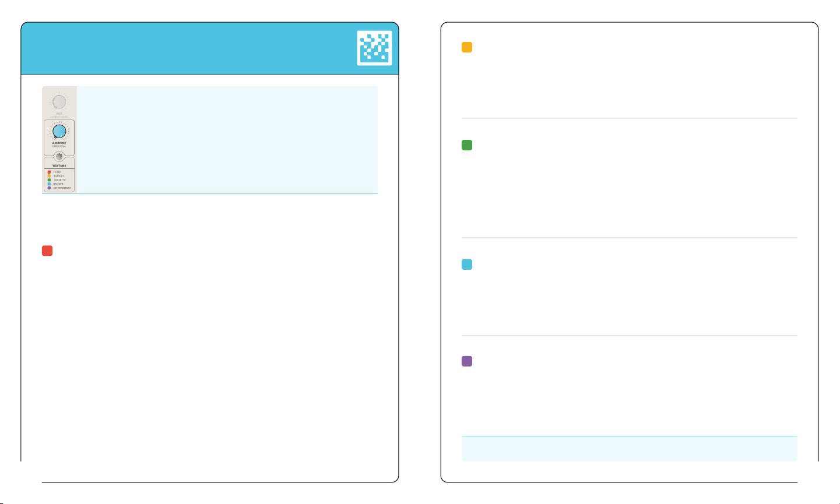Tap the round TEXTURE selector button
The width and height of the screenshot is (840, 504).
(59, 157)
